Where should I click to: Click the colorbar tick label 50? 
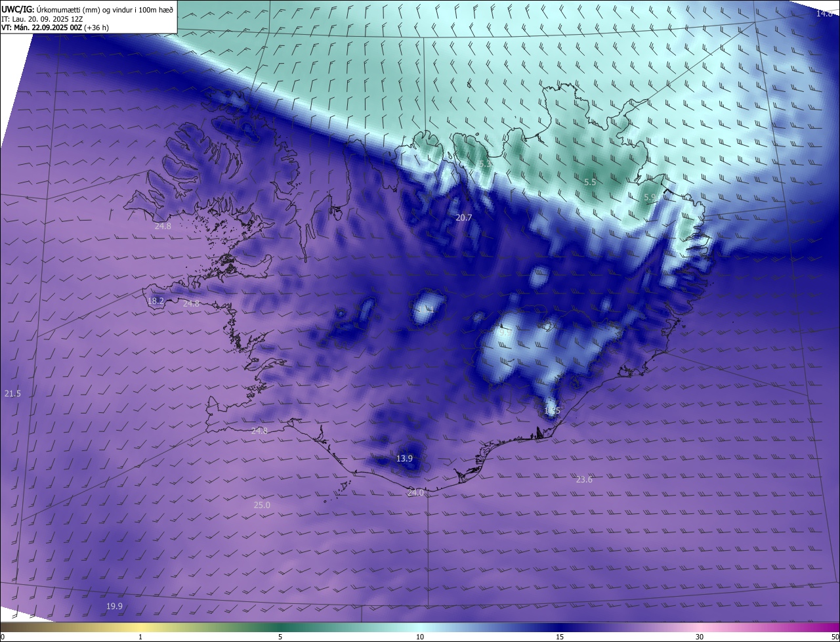point(835,637)
